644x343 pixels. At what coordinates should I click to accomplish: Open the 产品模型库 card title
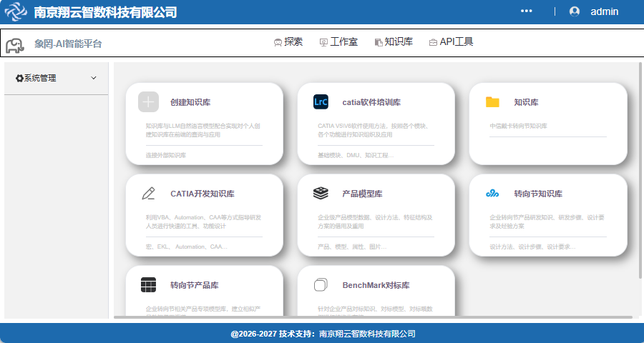(x=362, y=194)
